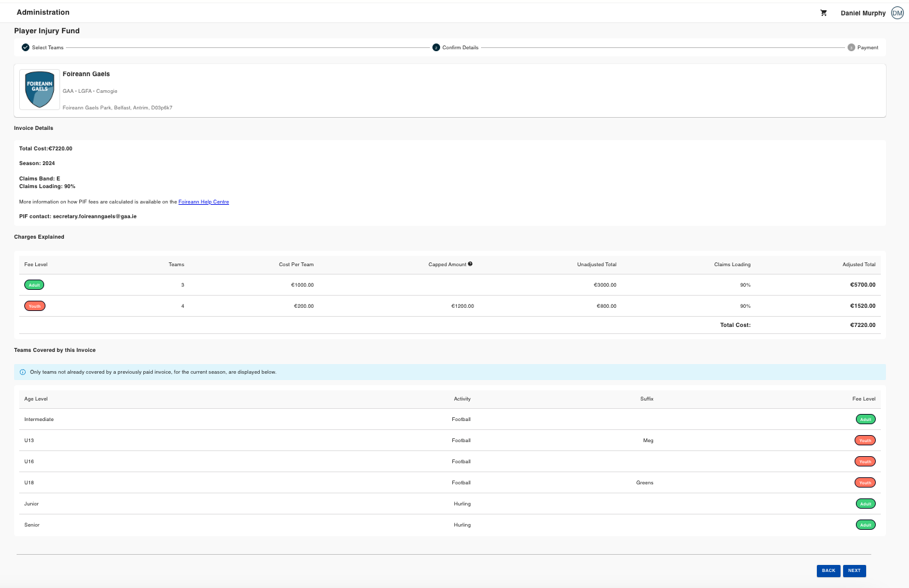The image size is (909, 588).
Task: Click the Foireann Gaels club crest
Action: (x=40, y=90)
